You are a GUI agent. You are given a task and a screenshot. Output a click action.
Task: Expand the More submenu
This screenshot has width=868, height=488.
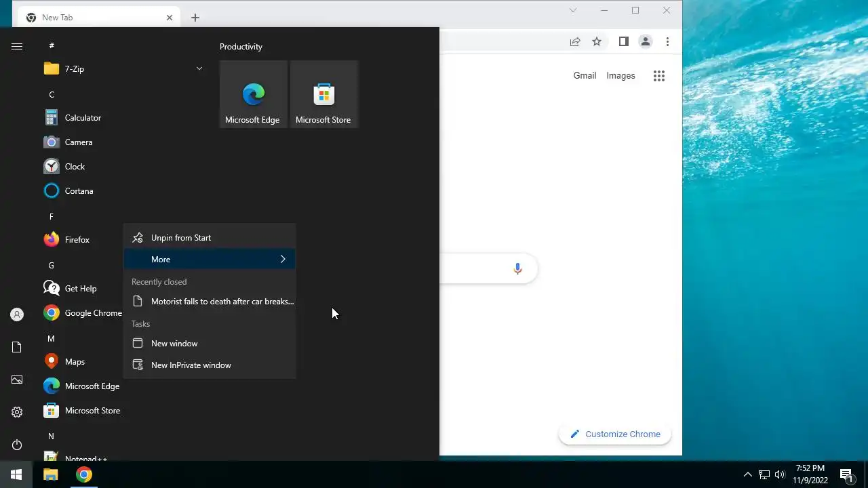[x=210, y=260]
